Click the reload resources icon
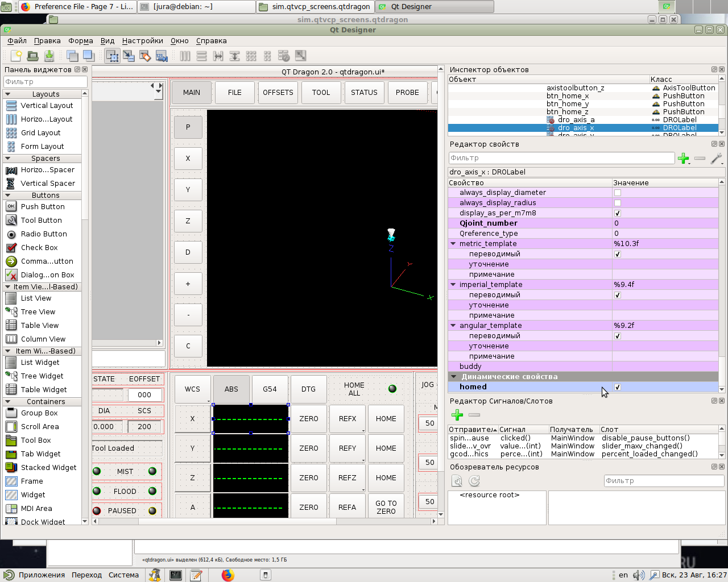Image resolution: width=728 pixels, height=582 pixels. coord(474,481)
